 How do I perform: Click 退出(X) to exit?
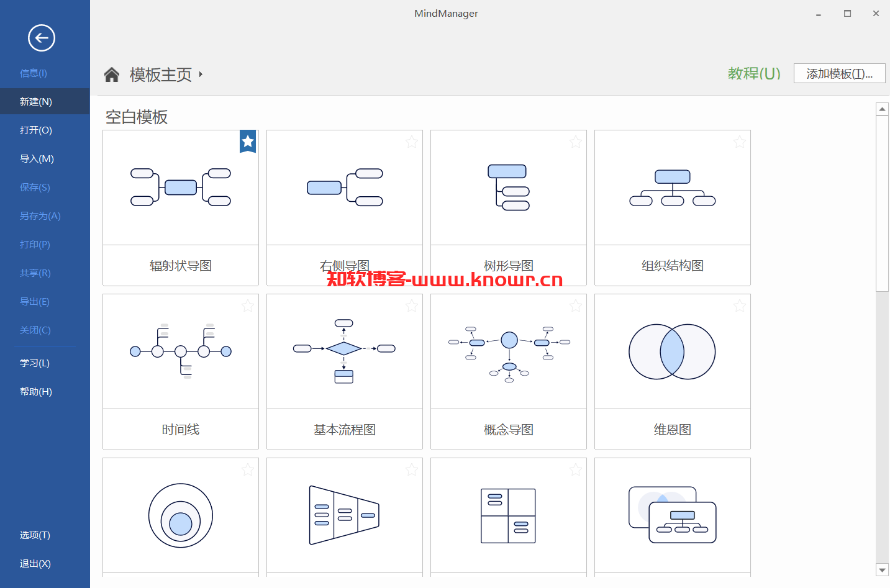[x=35, y=564]
